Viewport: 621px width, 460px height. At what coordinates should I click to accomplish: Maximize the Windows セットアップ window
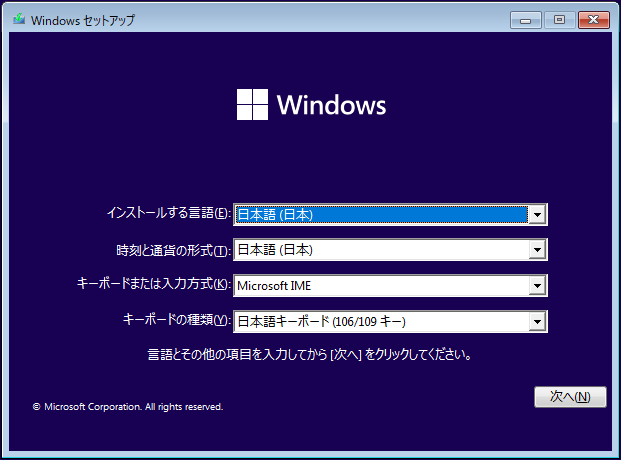click(559, 20)
